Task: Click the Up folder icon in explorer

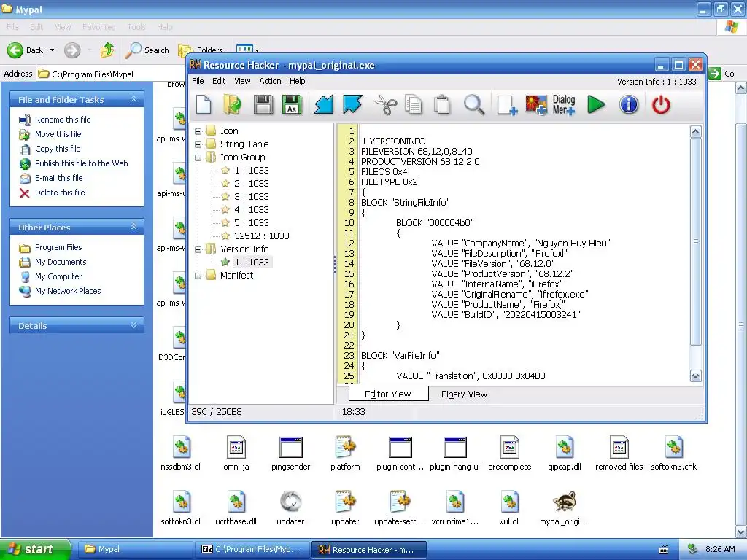Action: point(107,50)
